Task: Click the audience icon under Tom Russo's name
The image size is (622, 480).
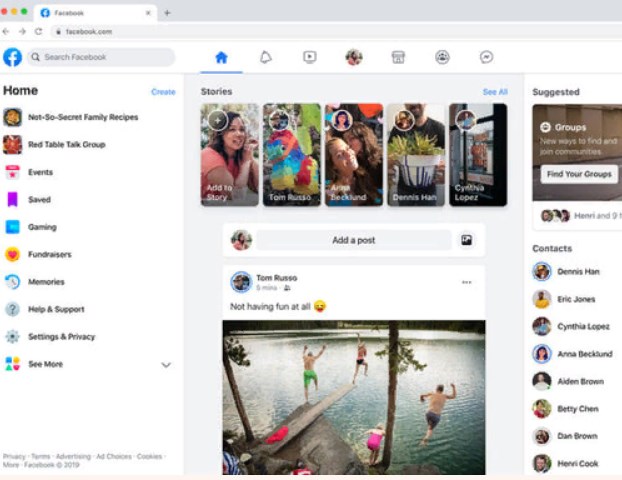Action: (x=287, y=288)
